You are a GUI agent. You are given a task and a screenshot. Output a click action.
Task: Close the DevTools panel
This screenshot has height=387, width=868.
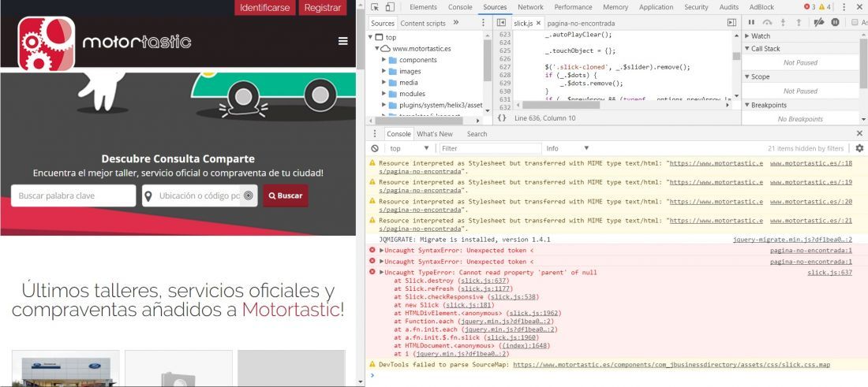point(859,7)
